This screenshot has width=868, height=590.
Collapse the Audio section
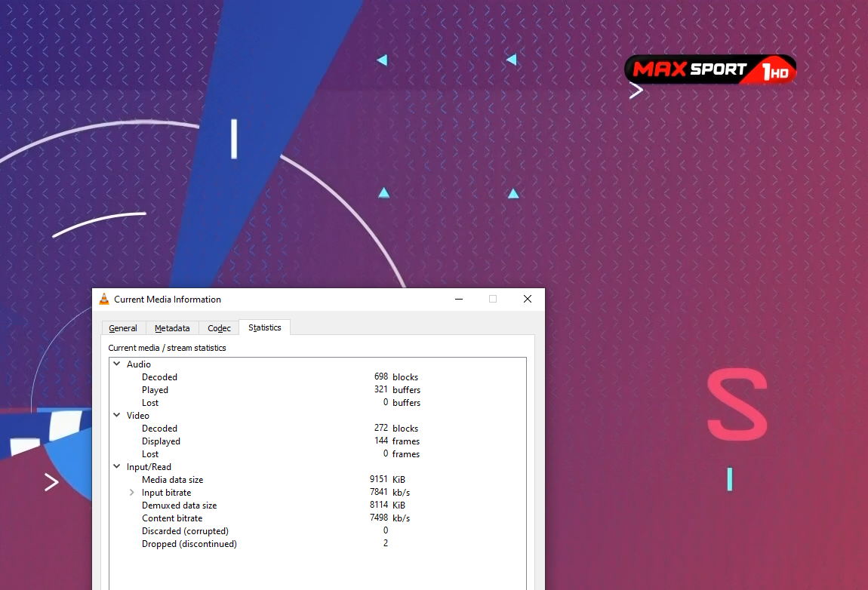pyautogui.click(x=117, y=364)
